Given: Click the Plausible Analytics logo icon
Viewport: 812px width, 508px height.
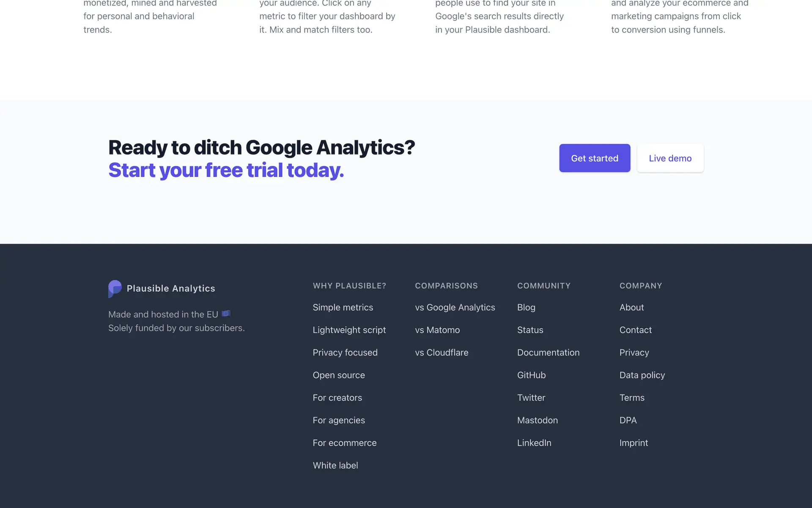Looking at the screenshot, I should click(x=115, y=289).
